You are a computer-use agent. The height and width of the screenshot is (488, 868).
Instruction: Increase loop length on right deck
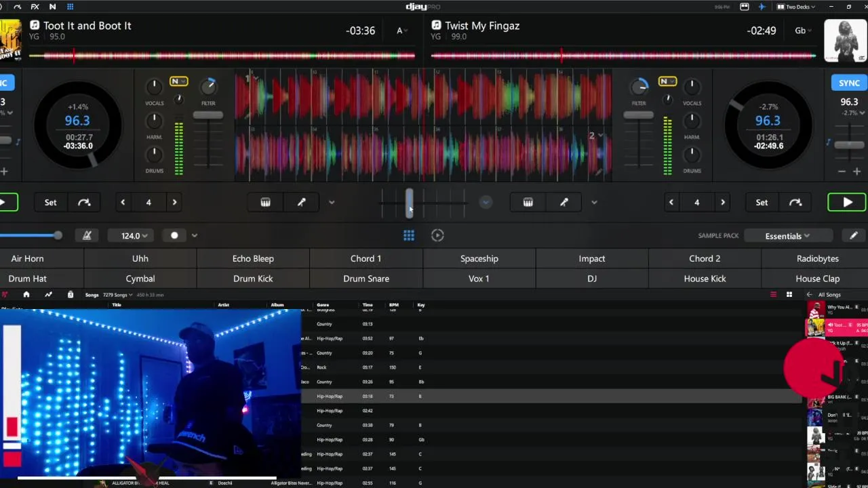(723, 202)
